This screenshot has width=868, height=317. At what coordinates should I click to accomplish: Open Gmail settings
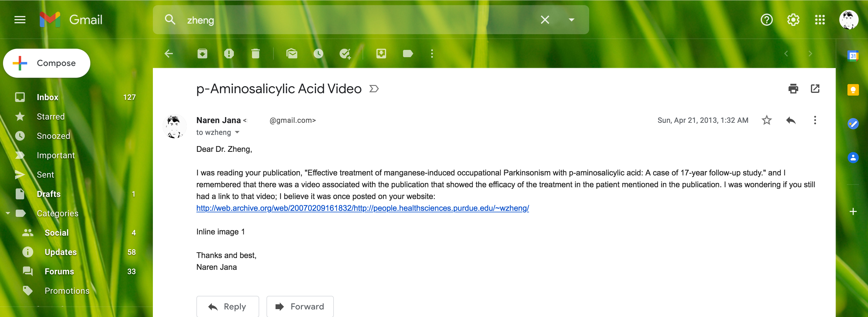[x=793, y=20]
